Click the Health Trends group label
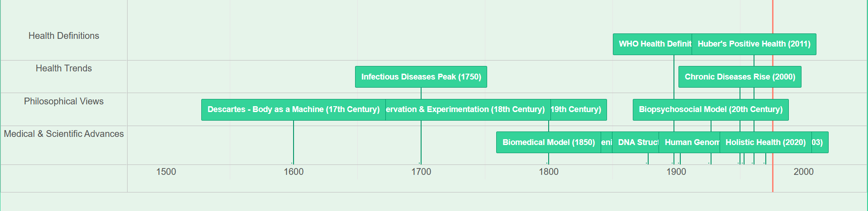The width and height of the screenshot is (868, 211). [64, 68]
